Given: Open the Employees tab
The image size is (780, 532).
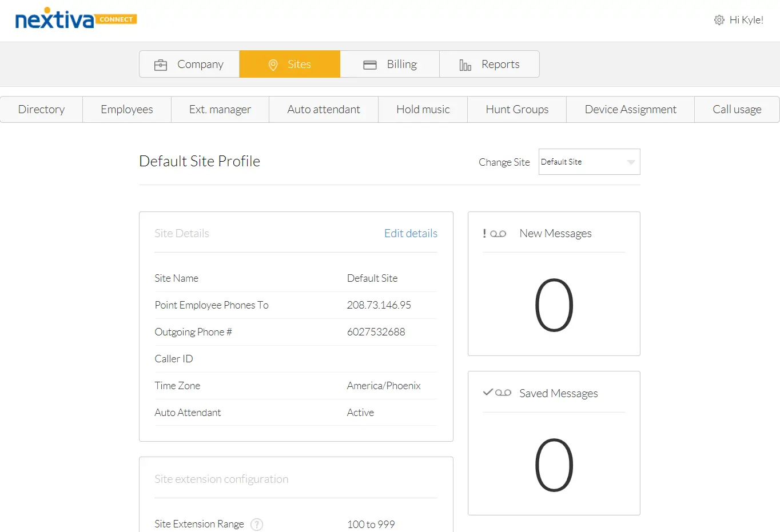Looking at the screenshot, I should tap(126, 109).
